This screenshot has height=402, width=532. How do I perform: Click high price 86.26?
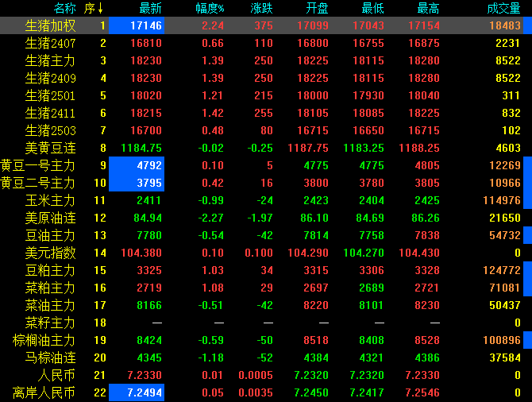click(x=426, y=218)
